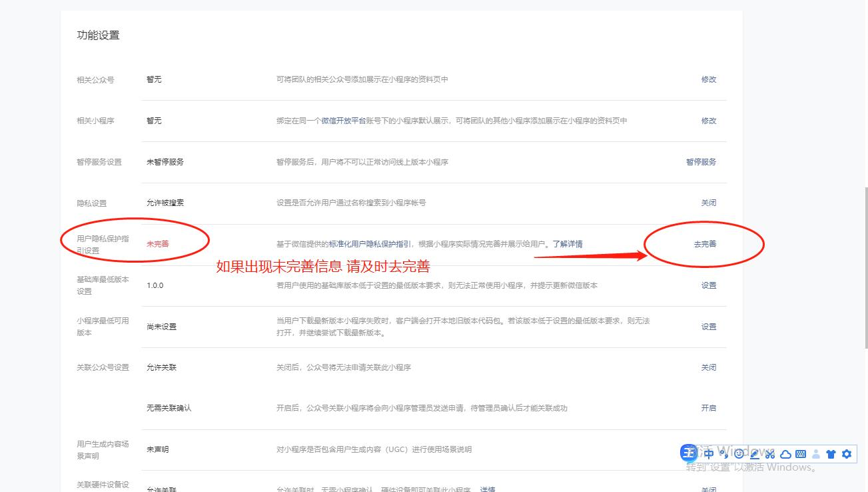This screenshot has height=492, width=868.
Task: Click the 暂停服务 action link
Action: pos(701,162)
